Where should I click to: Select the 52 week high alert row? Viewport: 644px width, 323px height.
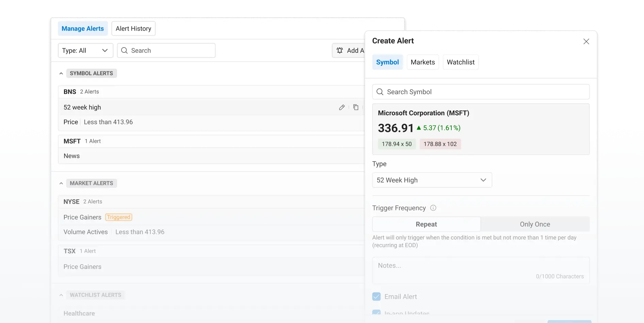point(211,107)
